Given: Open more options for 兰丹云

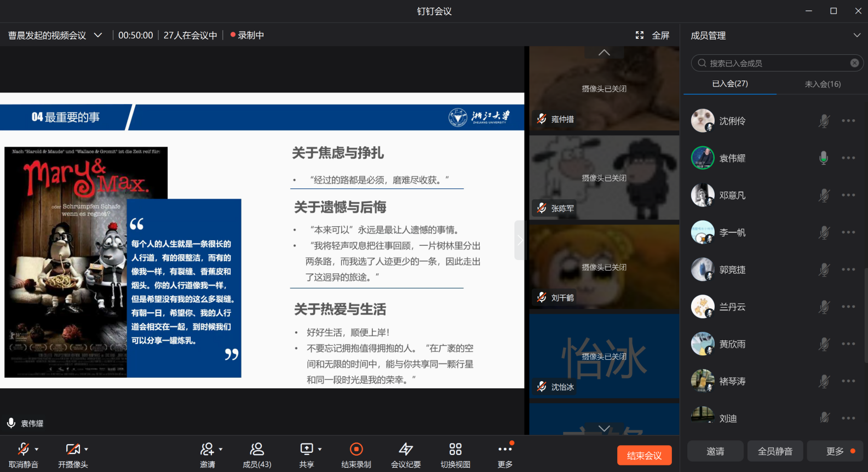Looking at the screenshot, I should click(848, 307).
